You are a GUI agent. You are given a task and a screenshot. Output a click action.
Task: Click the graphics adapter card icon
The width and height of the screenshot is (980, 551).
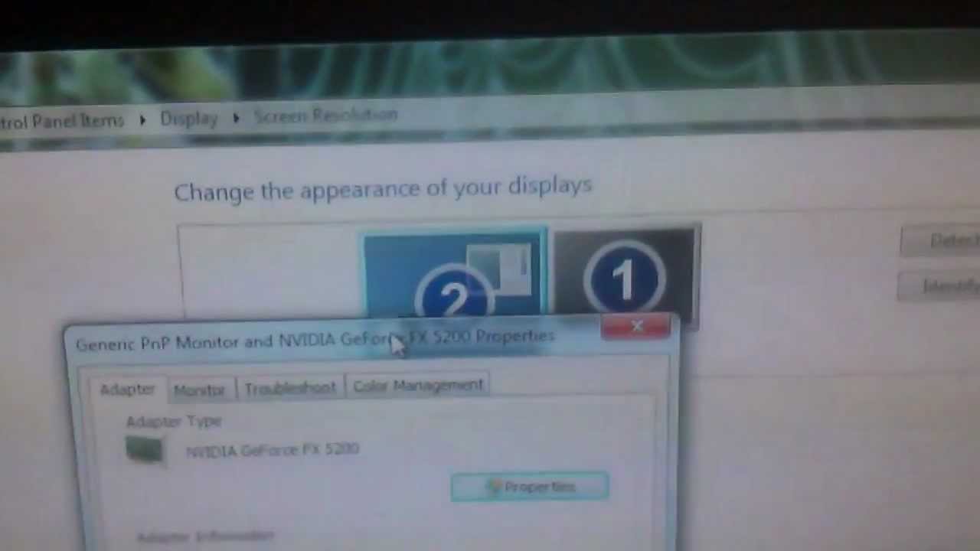pos(145,449)
